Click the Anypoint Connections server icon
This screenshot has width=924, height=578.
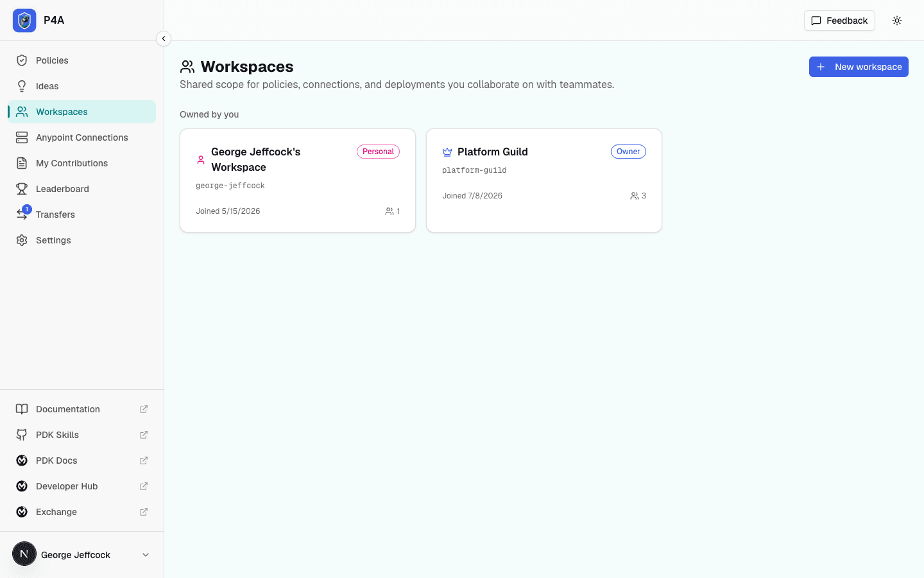(22, 137)
